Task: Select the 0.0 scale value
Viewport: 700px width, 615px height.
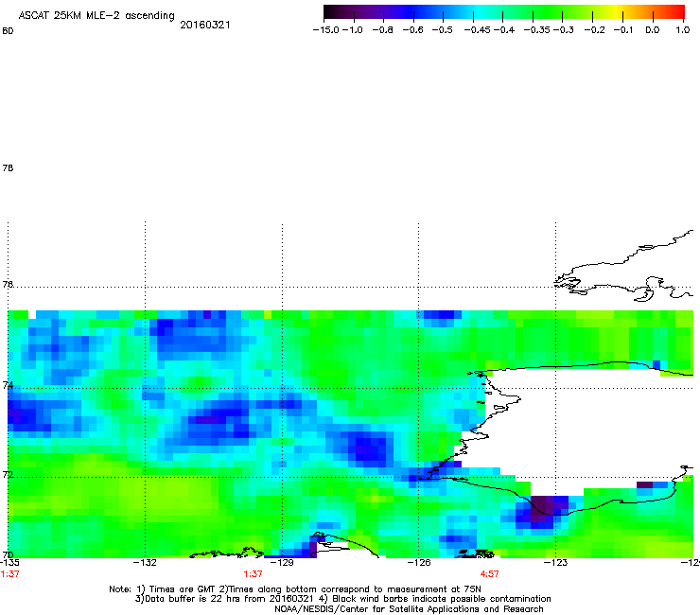Action: point(653,30)
